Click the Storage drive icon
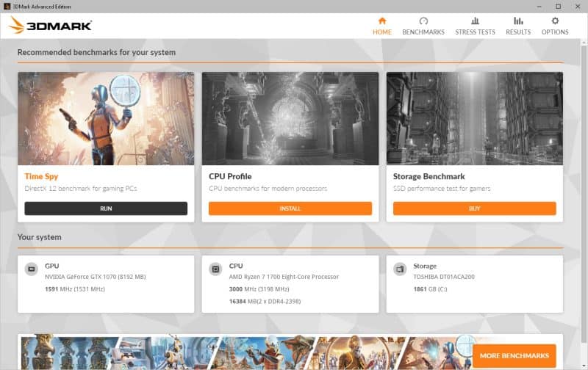The height and width of the screenshot is (370, 588). 400,269
